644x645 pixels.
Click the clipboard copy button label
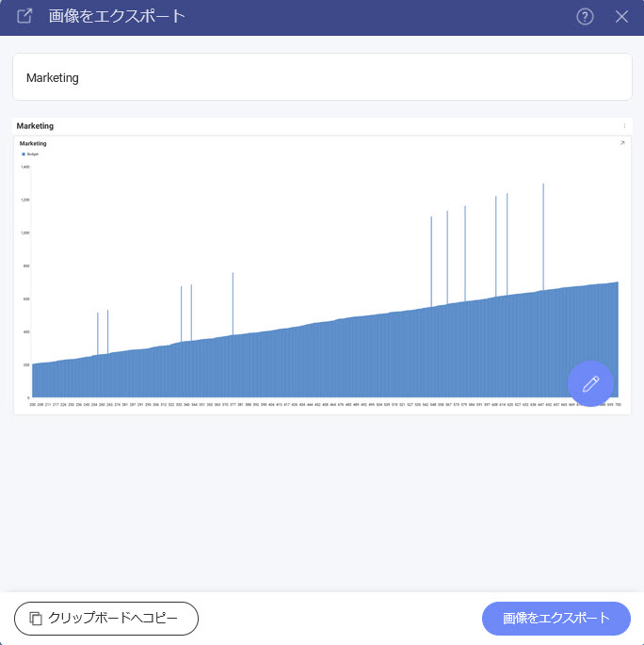[113, 619]
